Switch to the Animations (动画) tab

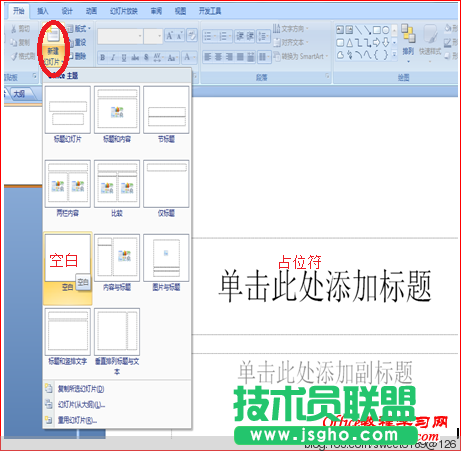tap(91, 11)
